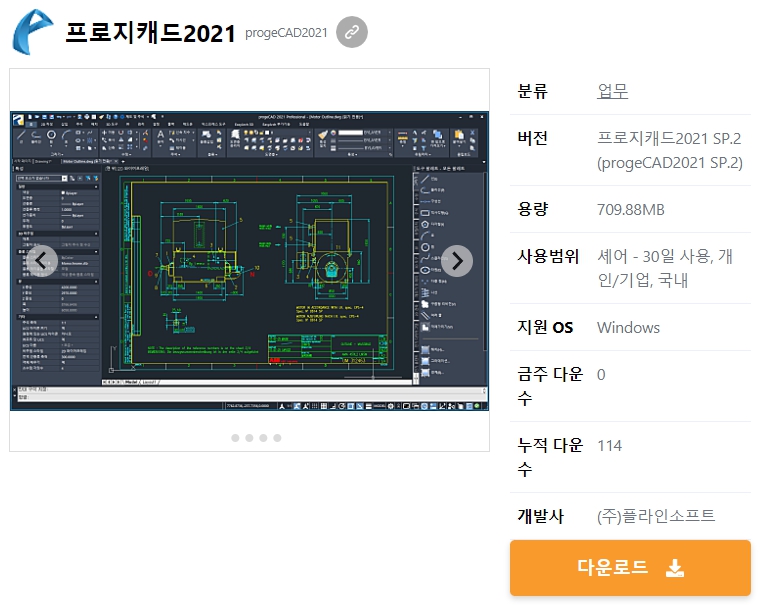Advance to the next screenshot with the right arrow
This screenshot has width=760, height=605.
[457, 261]
